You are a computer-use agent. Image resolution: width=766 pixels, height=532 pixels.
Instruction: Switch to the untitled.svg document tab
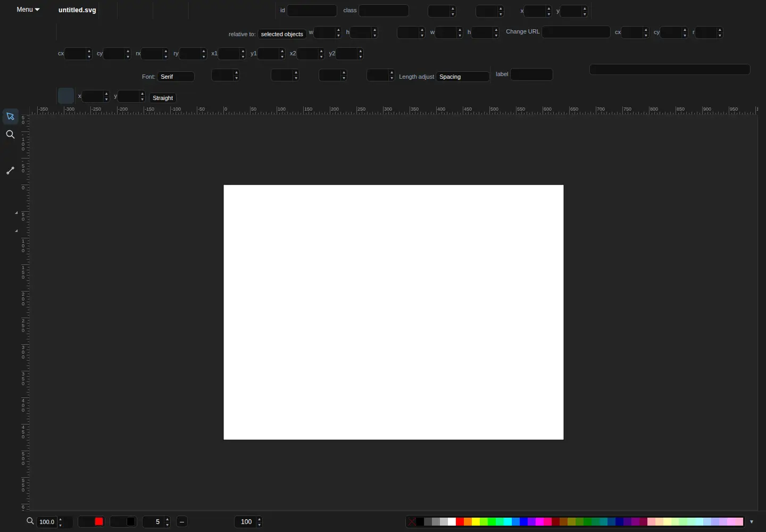coord(77,10)
